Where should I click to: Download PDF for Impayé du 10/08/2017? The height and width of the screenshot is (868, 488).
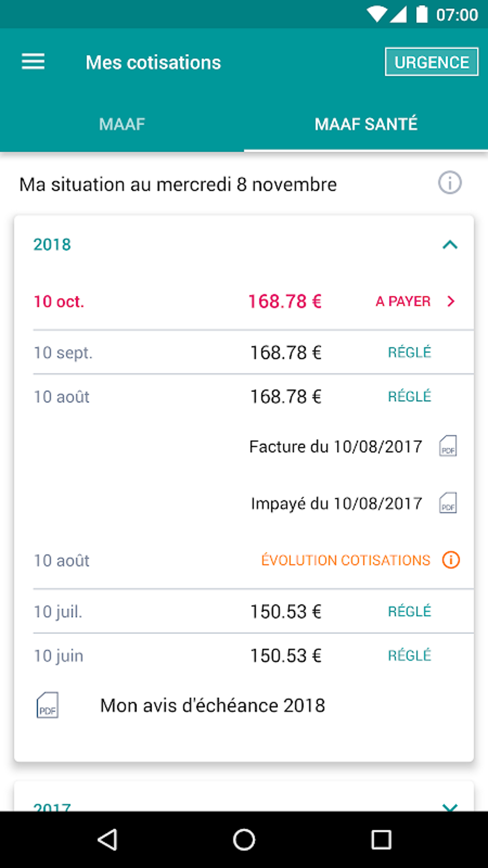[x=448, y=503]
